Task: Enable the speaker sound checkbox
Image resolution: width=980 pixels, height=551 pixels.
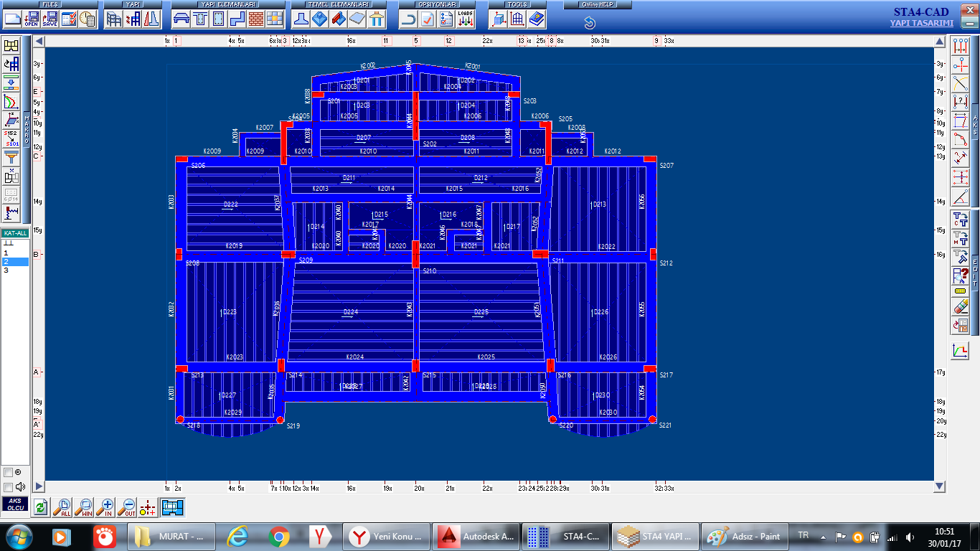Action: tap(8, 487)
